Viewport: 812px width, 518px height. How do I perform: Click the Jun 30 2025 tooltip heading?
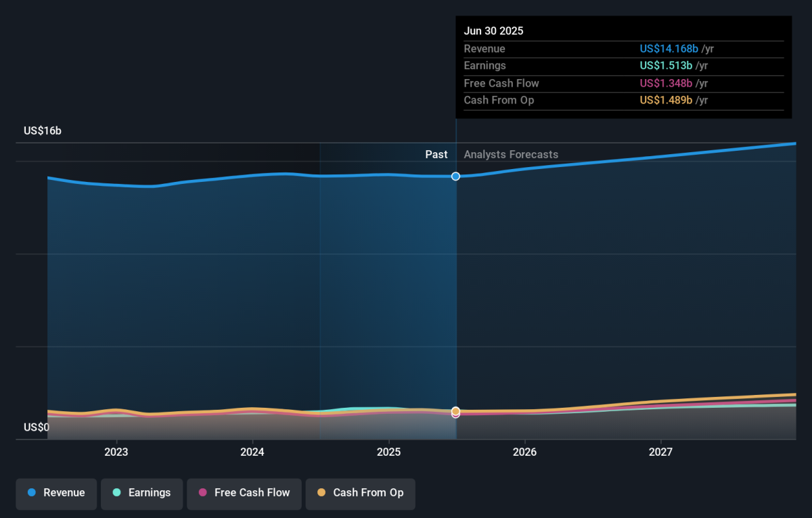click(x=493, y=31)
